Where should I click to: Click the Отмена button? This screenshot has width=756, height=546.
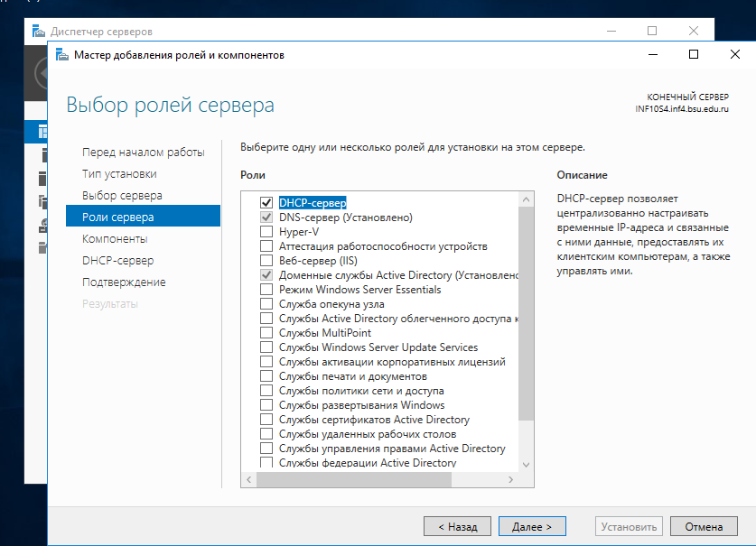point(704,527)
